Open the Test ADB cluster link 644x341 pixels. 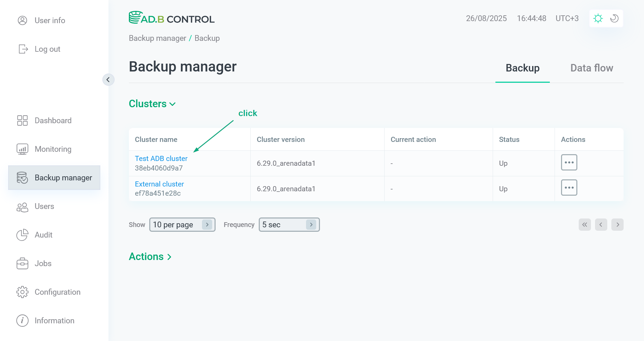pyautogui.click(x=161, y=158)
